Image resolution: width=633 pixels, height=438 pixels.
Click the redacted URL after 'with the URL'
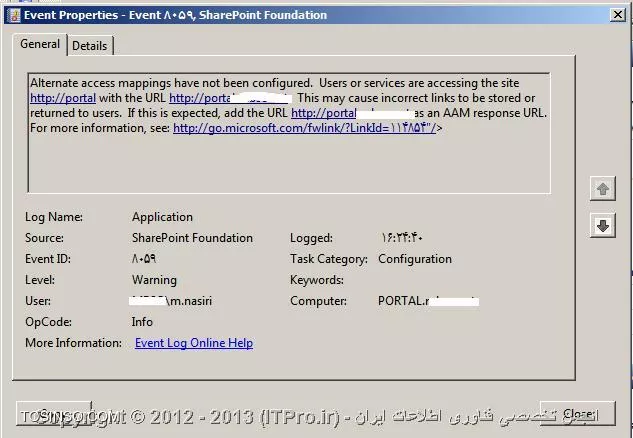coord(230,98)
